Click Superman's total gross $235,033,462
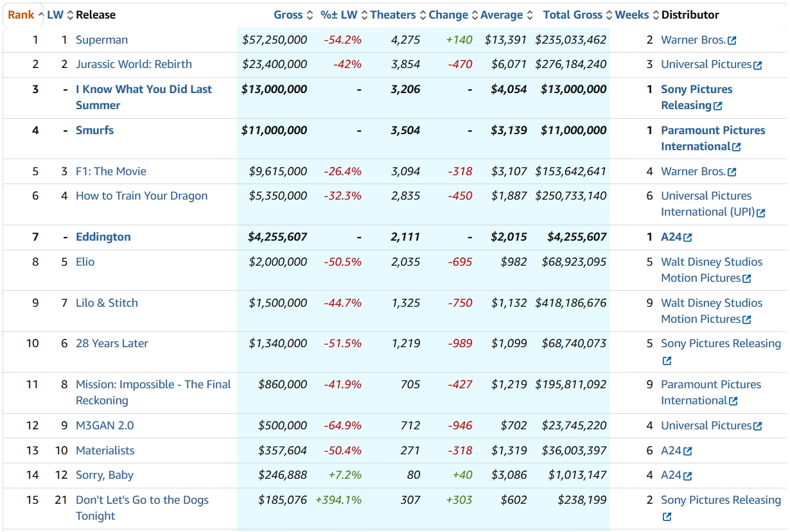This screenshot has height=532, width=790. click(x=570, y=40)
